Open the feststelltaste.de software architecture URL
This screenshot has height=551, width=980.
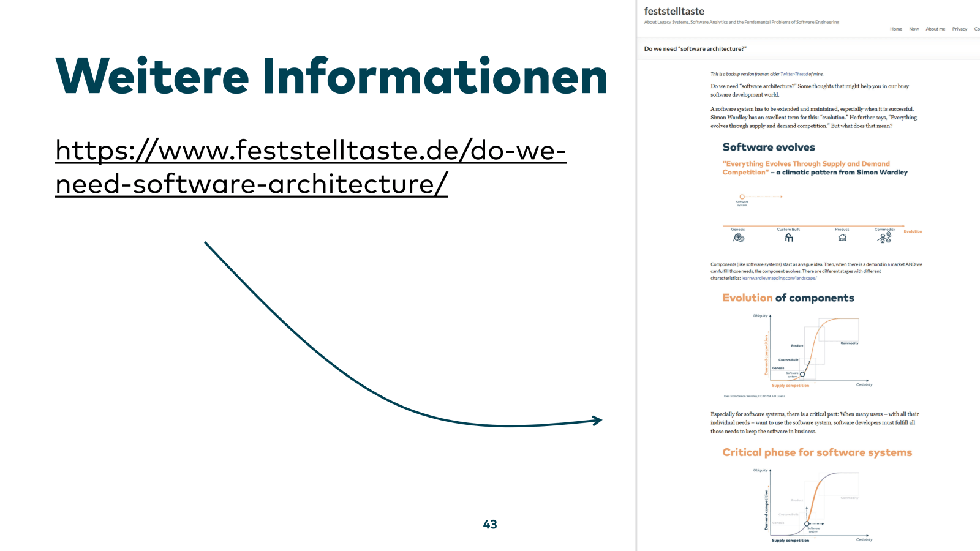click(311, 167)
